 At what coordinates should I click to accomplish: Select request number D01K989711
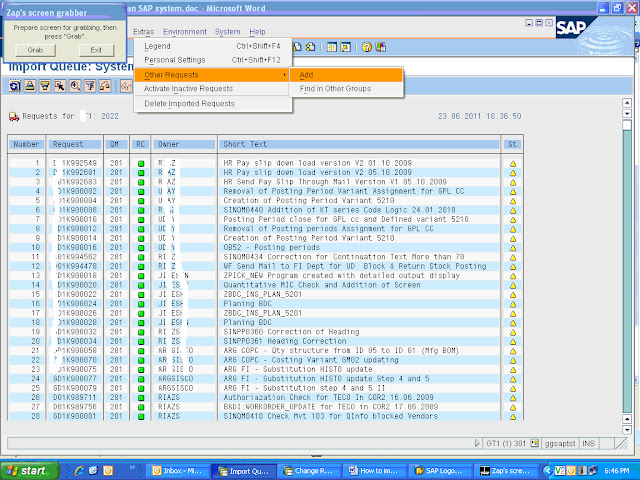pos(75,398)
